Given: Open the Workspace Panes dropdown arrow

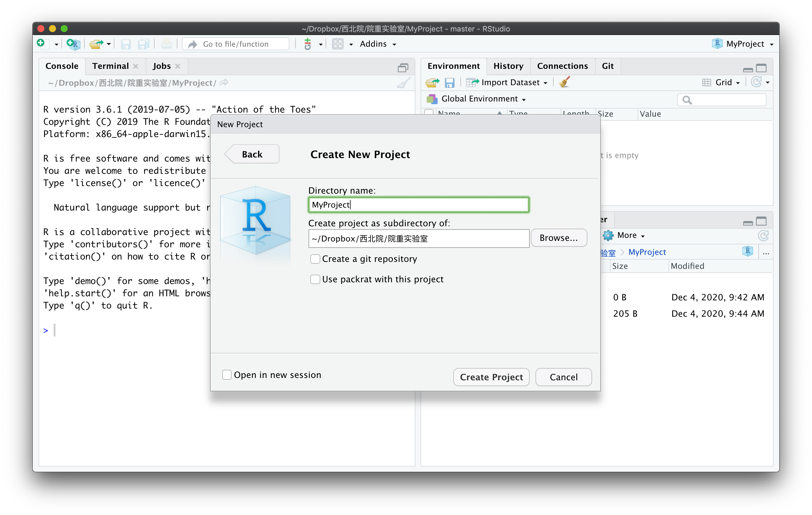Looking at the screenshot, I should [351, 45].
